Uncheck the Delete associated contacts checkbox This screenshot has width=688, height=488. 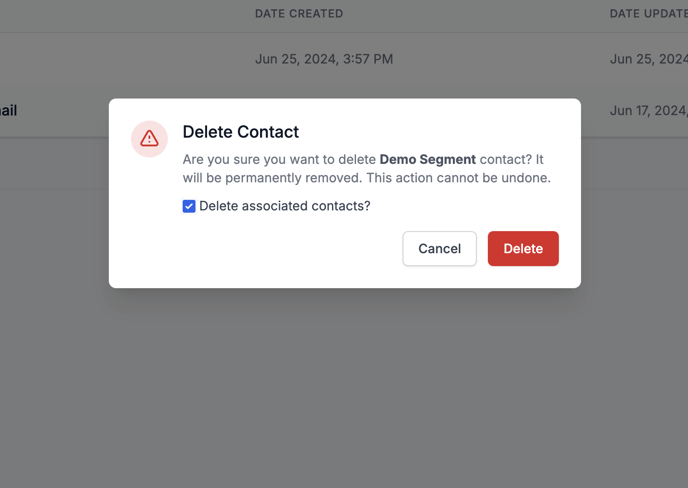tap(189, 206)
